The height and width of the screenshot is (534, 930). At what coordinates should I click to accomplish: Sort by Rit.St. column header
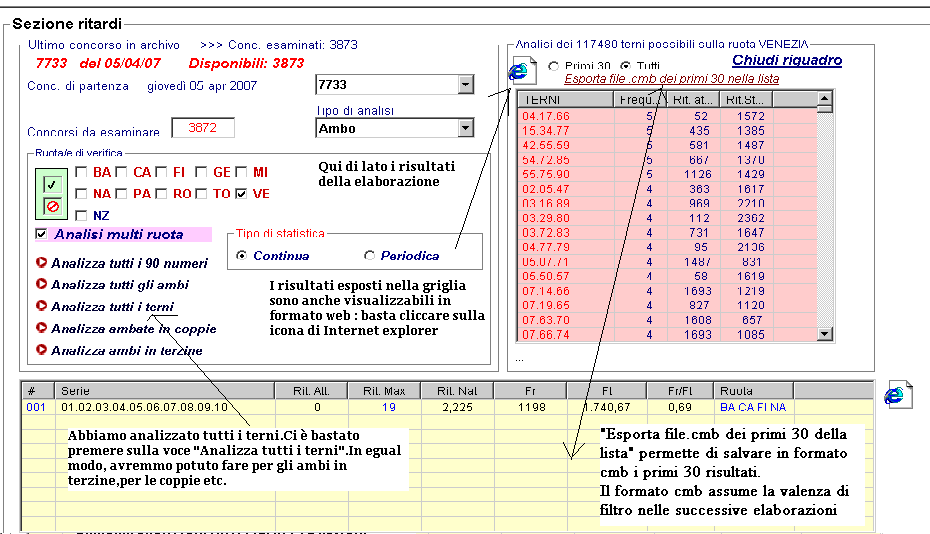coord(747,100)
